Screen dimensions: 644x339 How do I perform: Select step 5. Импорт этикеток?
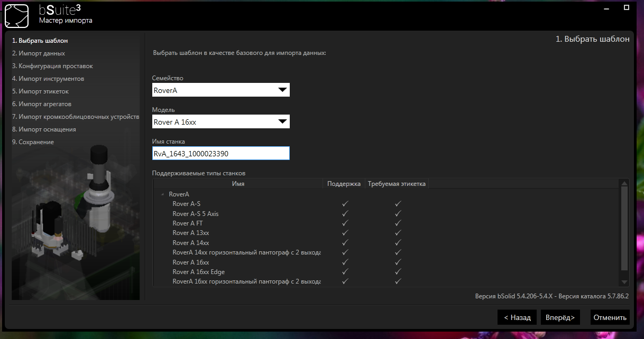(41, 91)
